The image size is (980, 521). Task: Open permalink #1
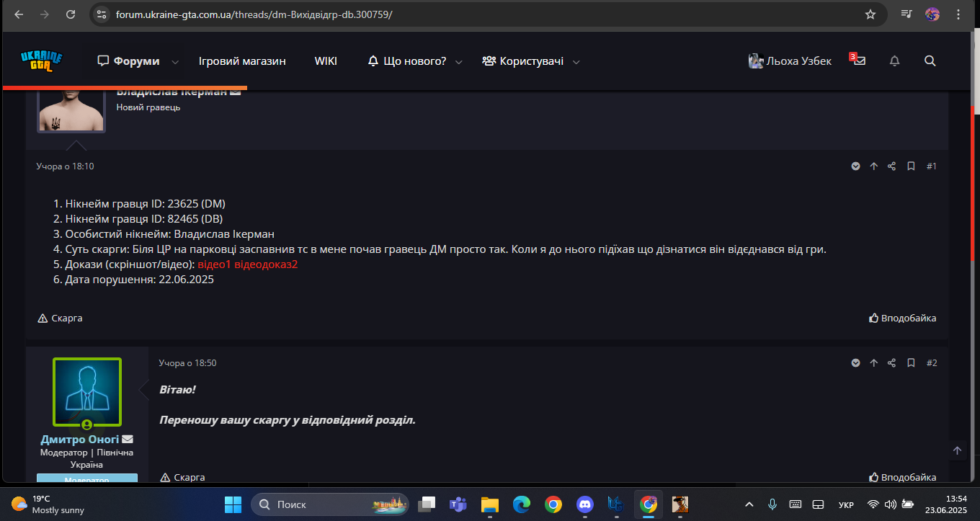click(931, 166)
